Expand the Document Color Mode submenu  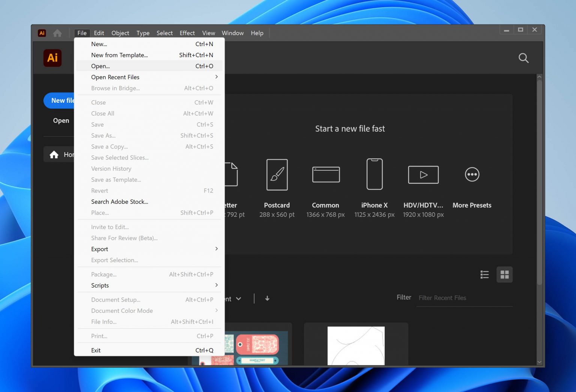(122, 311)
